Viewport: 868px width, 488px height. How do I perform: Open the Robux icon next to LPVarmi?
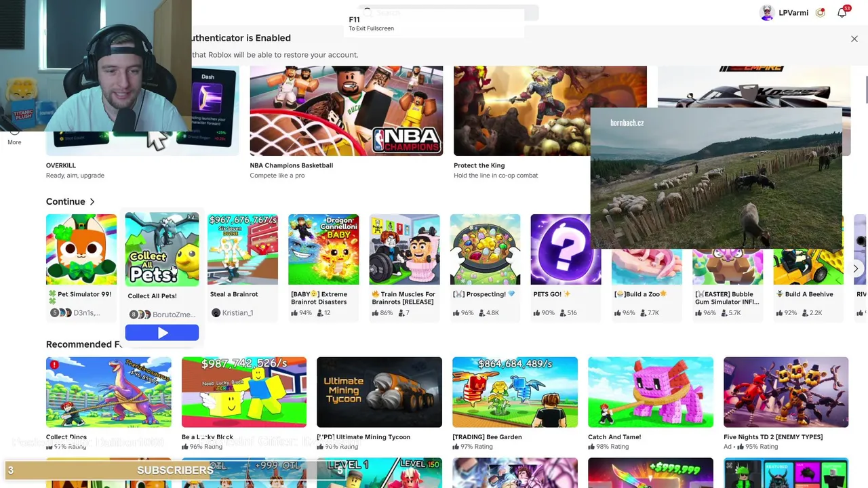click(821, 13)
